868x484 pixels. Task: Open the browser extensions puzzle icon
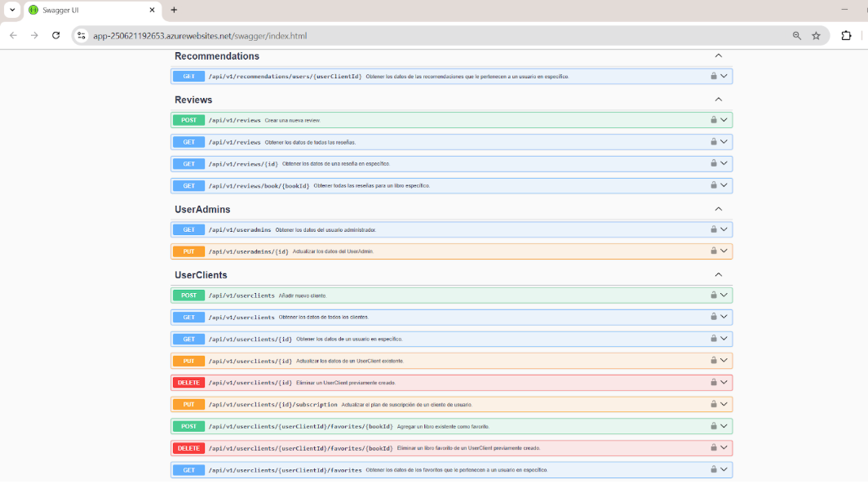point(846,35)
